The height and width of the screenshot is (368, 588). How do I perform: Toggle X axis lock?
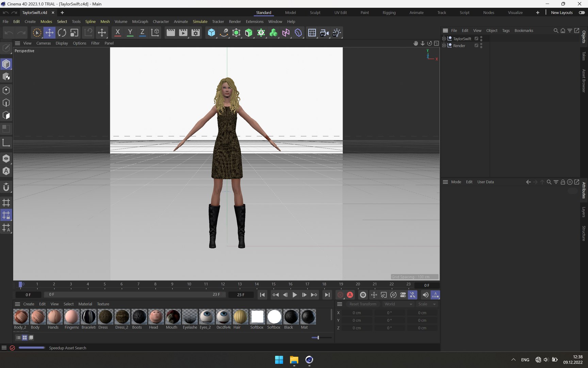pos(117,33)
